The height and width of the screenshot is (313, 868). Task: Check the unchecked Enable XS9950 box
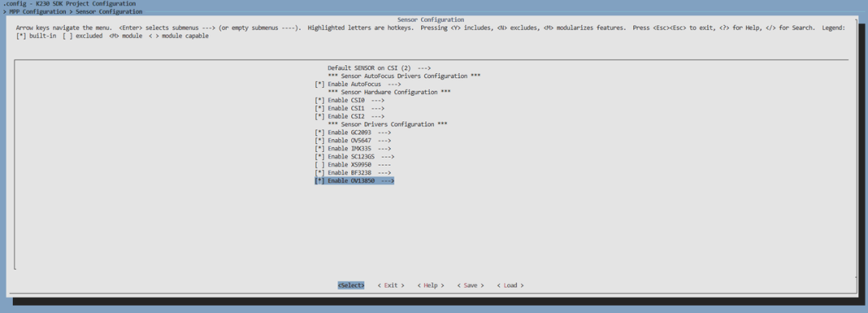pos(319,164)
